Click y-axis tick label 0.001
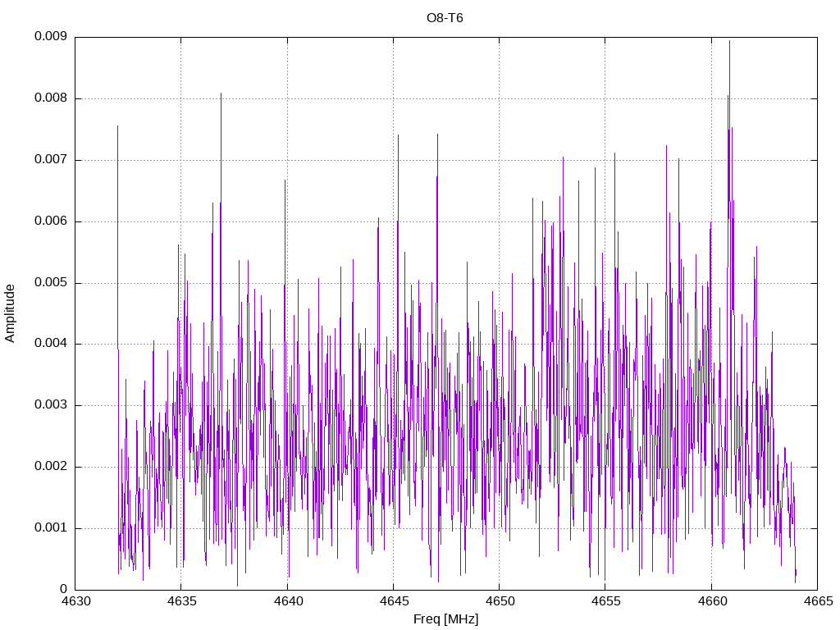The height and width of the screenshot is (630, 840). (x=51, y=528)
